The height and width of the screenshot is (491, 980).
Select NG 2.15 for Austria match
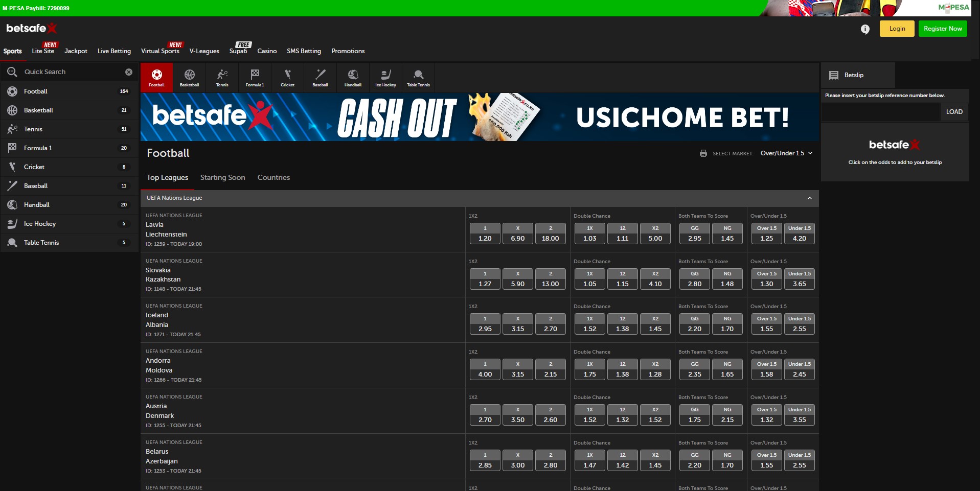[727, 415]
